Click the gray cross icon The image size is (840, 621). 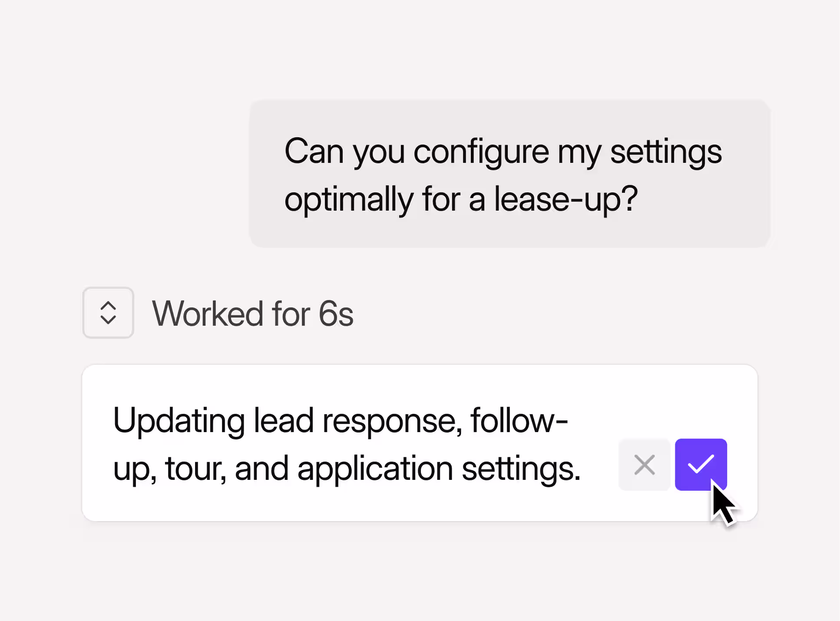coord(644,465)
